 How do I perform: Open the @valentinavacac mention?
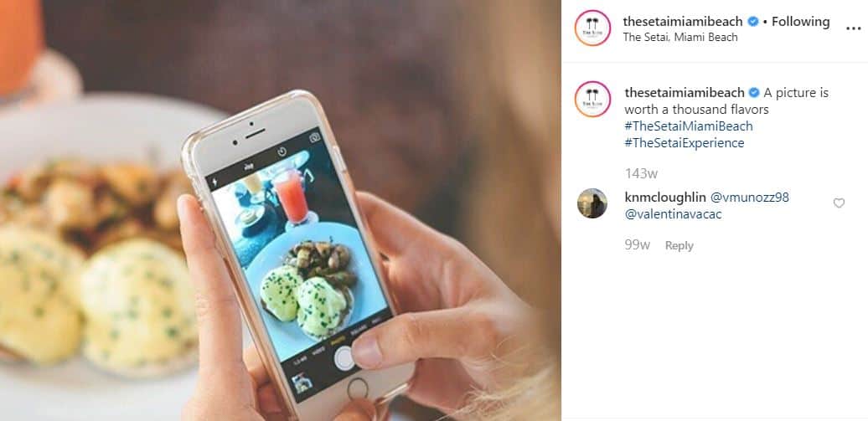point(673,214)
